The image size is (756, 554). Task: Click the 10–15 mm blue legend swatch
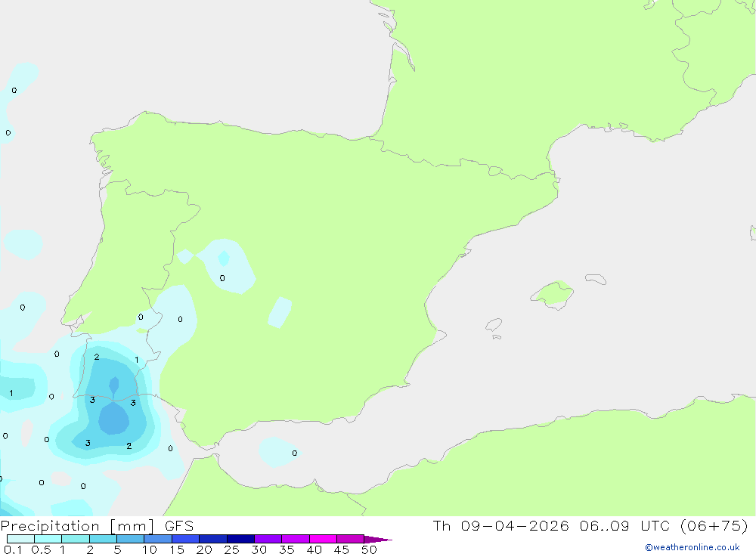pos(158,539)
